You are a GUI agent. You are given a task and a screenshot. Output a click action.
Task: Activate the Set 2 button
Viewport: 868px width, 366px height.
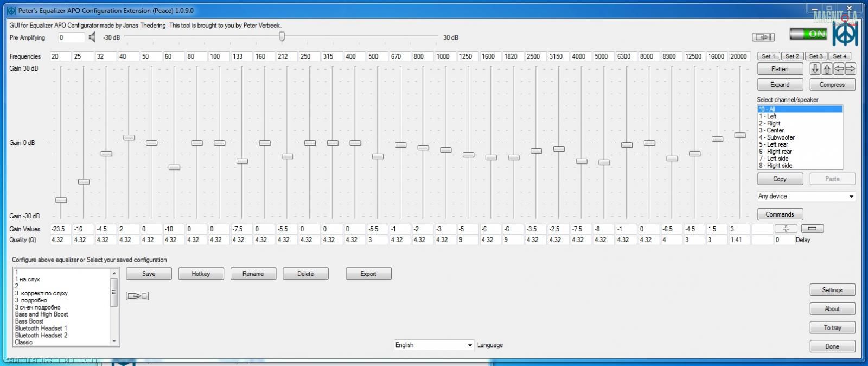[792, 56]
